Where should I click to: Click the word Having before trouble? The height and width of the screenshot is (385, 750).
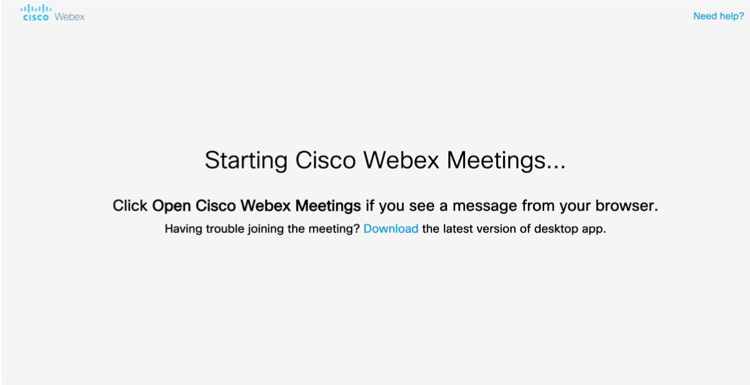click(184, 229)
